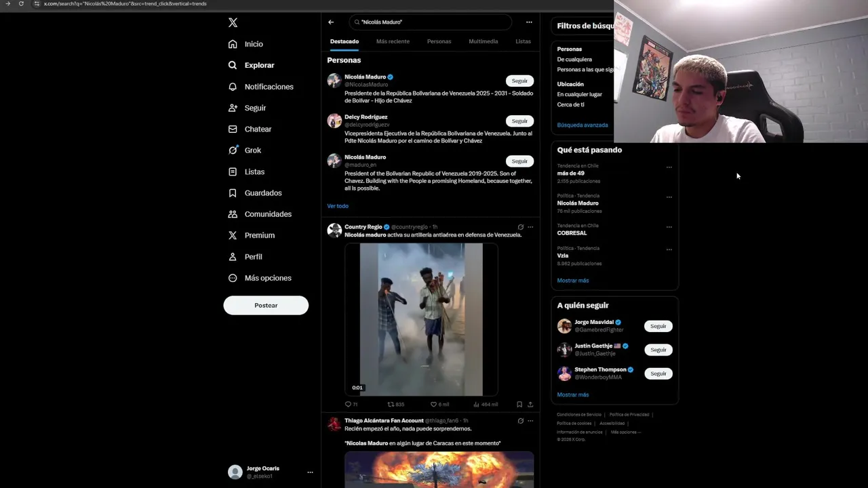The width and height of the screenshot is (868, 488).
Task: Play the Country Regio video
Action: click(421, 319)
